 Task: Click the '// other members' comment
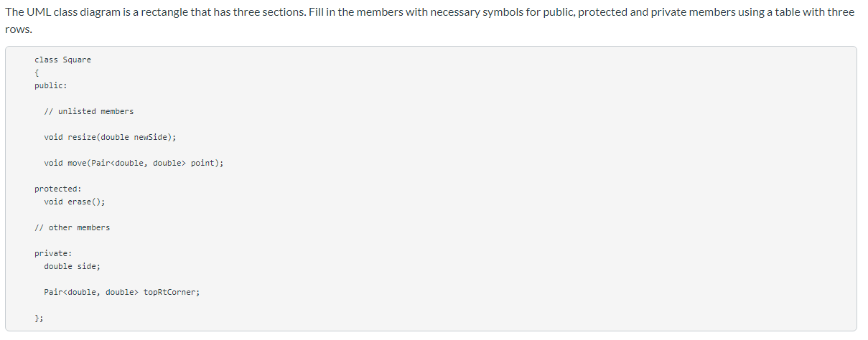pos(72,227)
